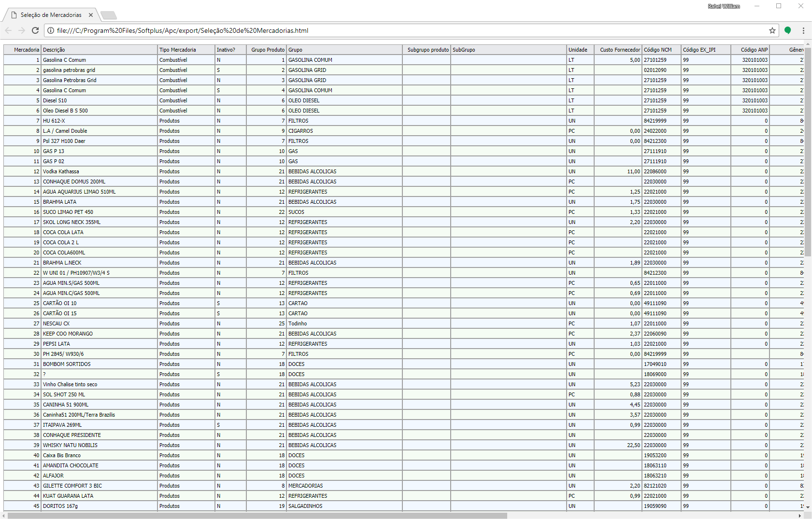Click the Grupo Produto column header
The width and height of the screenshot is (812, 519).
click(x=266, y=50)
